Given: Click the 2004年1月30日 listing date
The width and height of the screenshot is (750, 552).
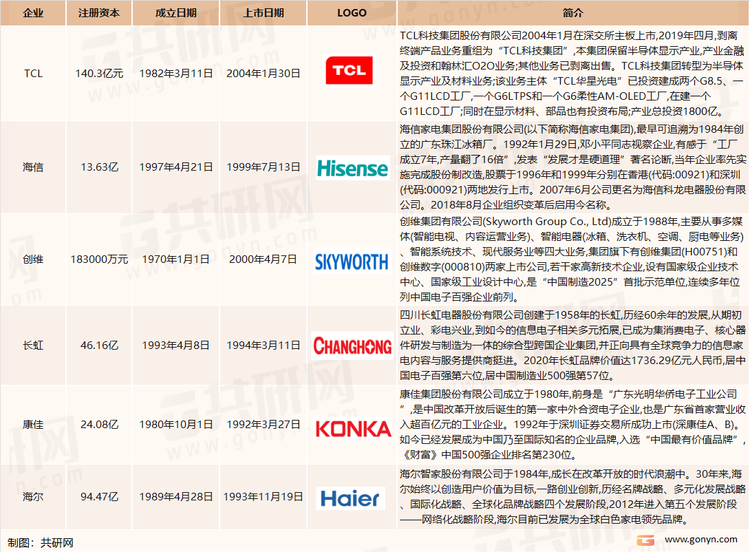Looking at the screenshot, I should pos(263,73).
